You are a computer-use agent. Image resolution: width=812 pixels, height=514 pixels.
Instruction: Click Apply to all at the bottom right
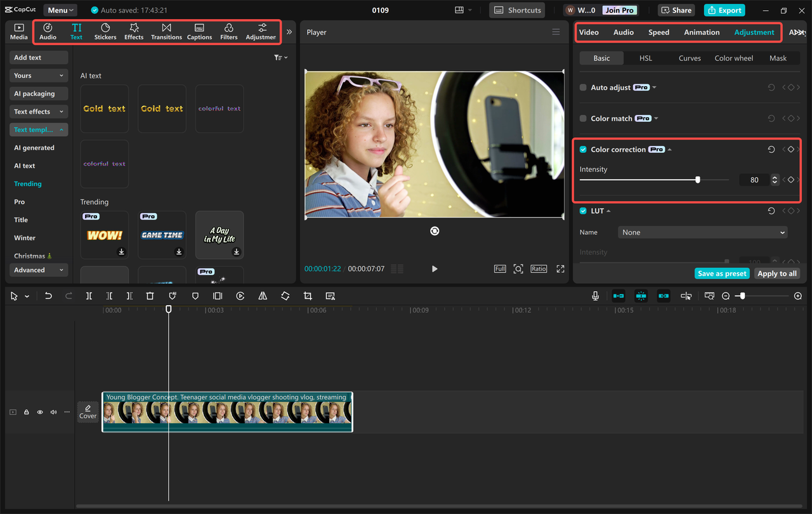click(776, 273)
